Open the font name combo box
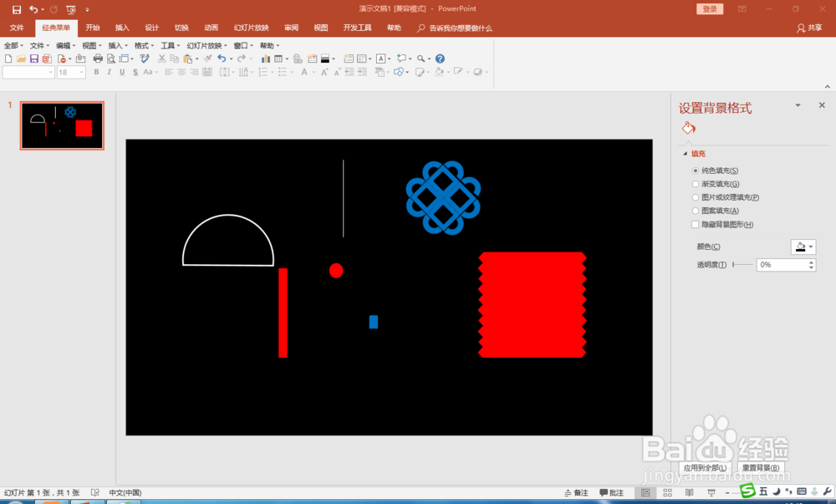The height and width of the screenshot is (504, 836). pyautogui.click(x=28, y=72)
